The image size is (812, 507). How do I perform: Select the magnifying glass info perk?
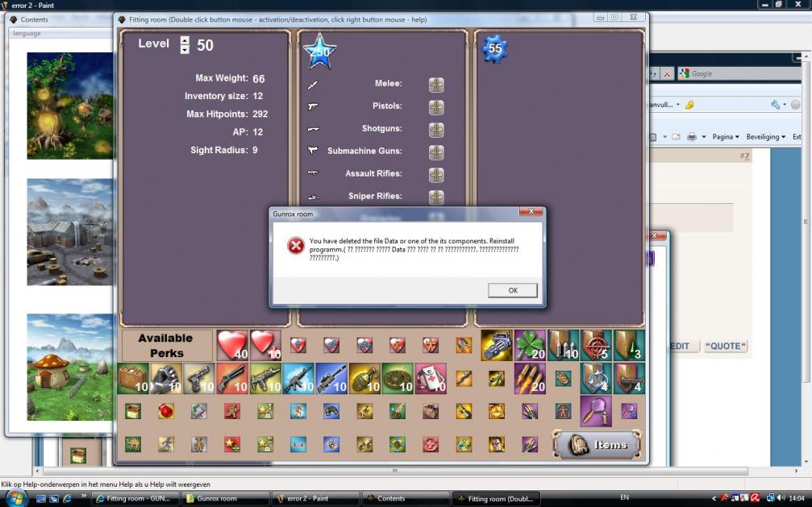tap(596, 411)
